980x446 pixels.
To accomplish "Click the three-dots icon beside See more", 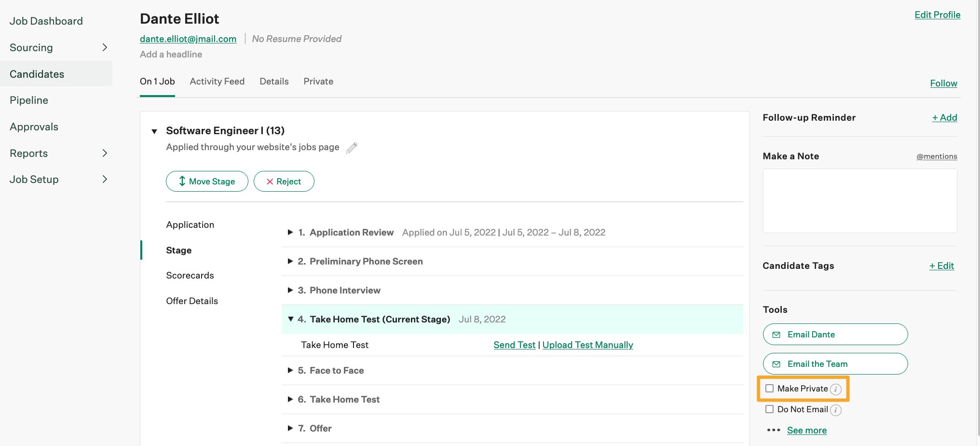I will [773, 430].
